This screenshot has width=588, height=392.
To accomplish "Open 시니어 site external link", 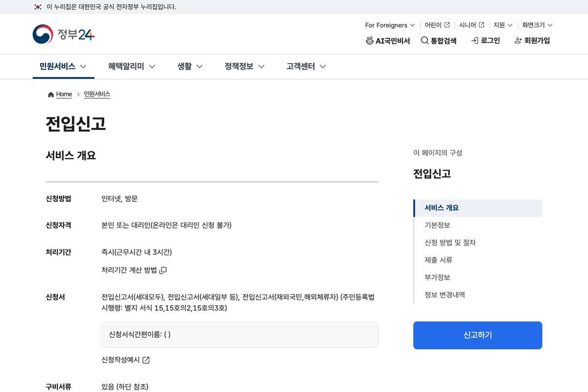I will [471, 25].
